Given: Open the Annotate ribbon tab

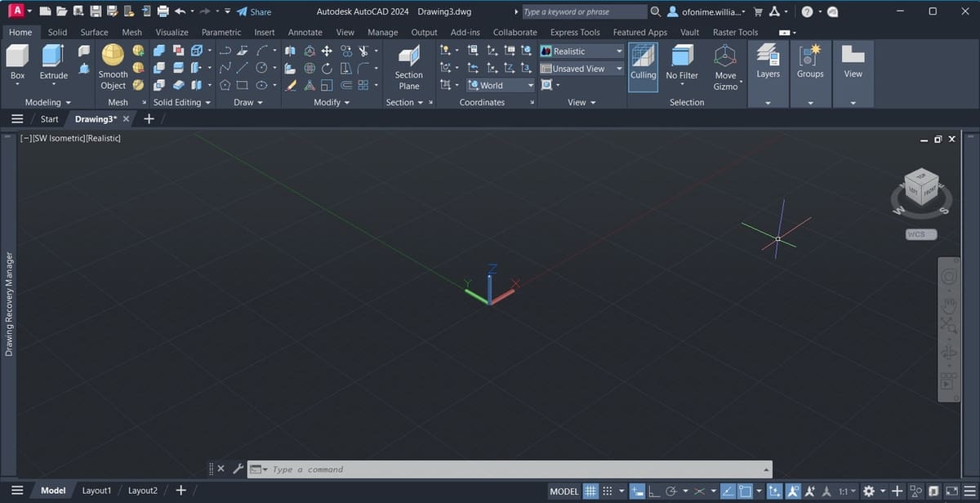Looking at the screenshot, I should tap(305, 32).
